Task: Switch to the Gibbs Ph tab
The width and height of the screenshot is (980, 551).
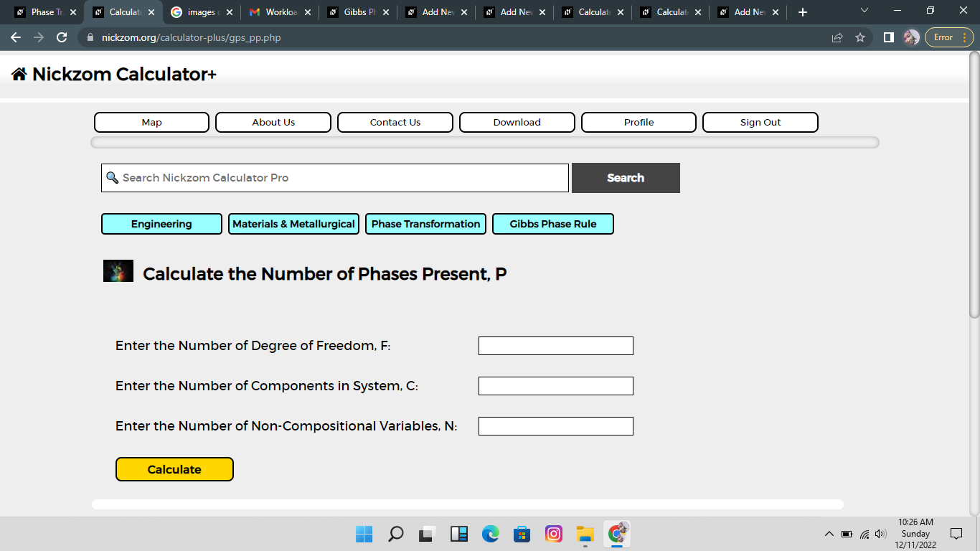Action: point(358,12)
